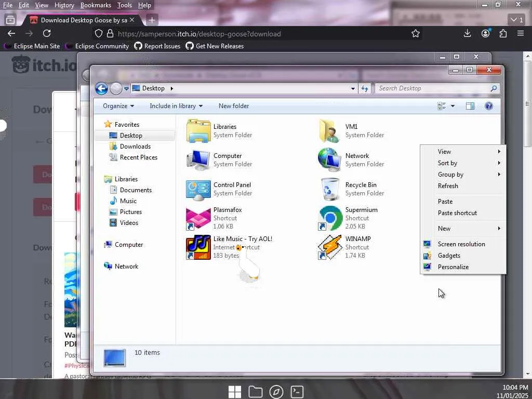This screenshot has height=399, width=532.
Task: Click the Explorer back arrow button
Action: [x=101, y=88]
